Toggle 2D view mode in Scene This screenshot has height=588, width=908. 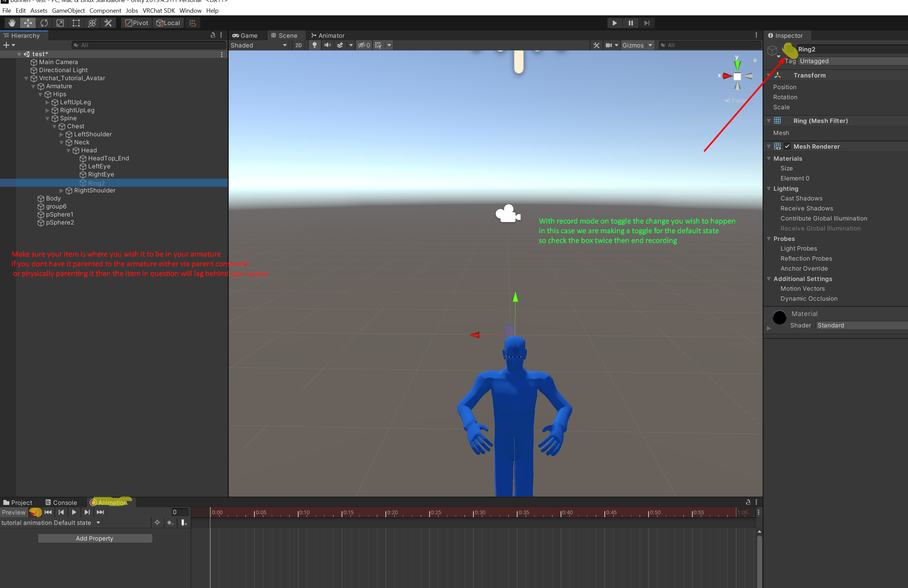(298, 45)
